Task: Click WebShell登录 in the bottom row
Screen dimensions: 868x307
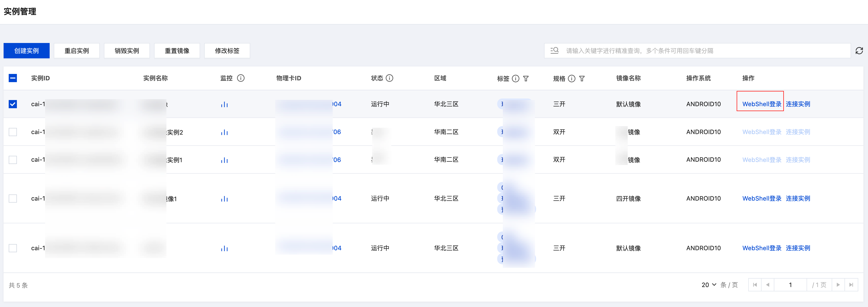Action: (x=762, y=248)
